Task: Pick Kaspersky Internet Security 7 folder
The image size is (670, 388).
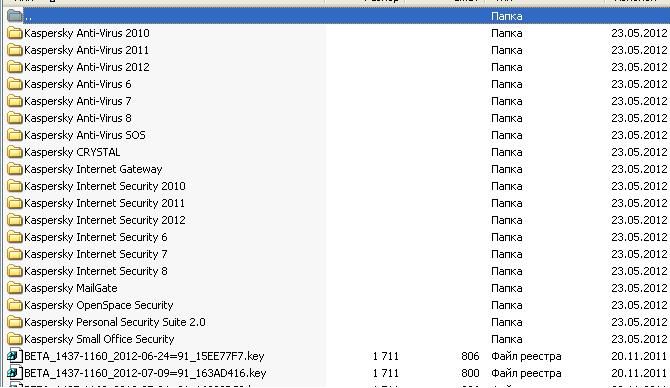Action: pyautogui.click(x=96, y=254)
